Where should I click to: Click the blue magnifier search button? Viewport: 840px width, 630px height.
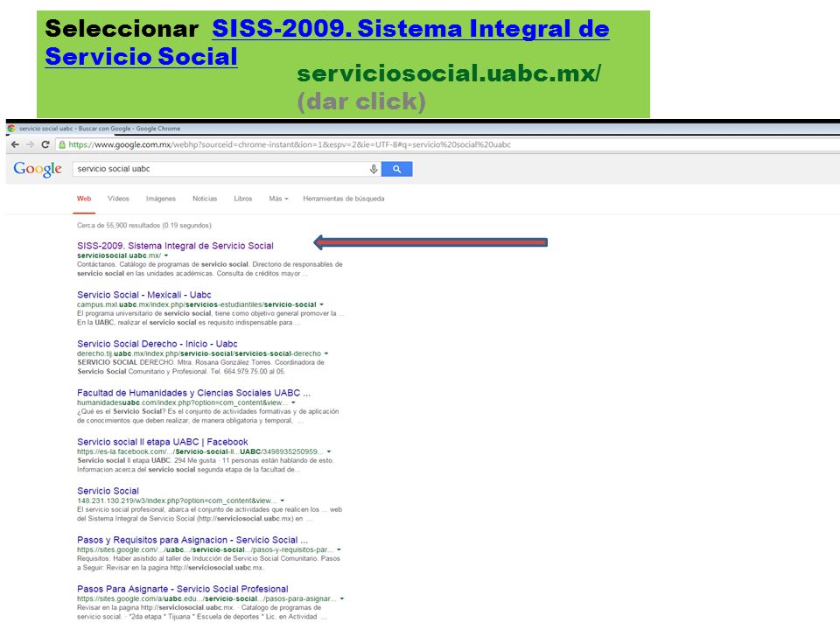(397, 169)
